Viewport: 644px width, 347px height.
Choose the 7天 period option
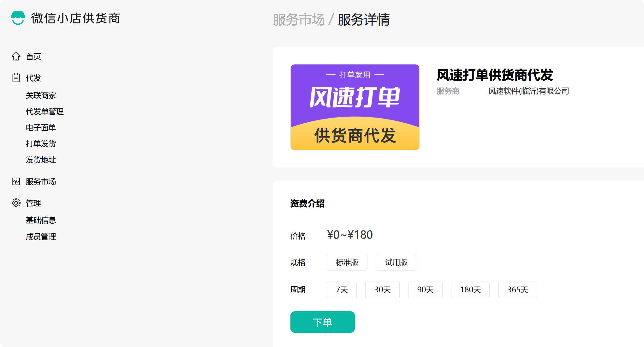click(342, 290)
